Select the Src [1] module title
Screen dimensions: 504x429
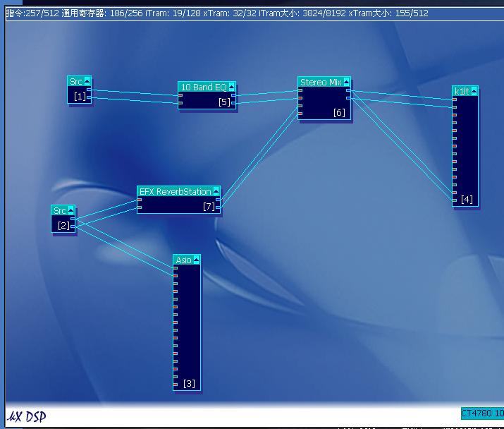pos(76,81)
